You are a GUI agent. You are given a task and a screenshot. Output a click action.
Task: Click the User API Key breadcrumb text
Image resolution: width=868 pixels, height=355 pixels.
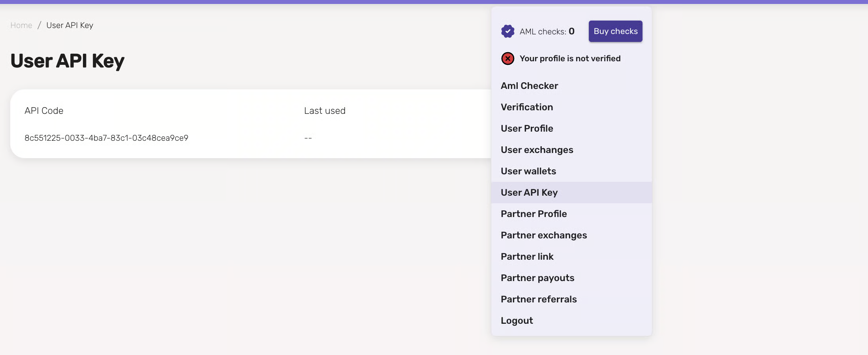[x=70, y=25]
